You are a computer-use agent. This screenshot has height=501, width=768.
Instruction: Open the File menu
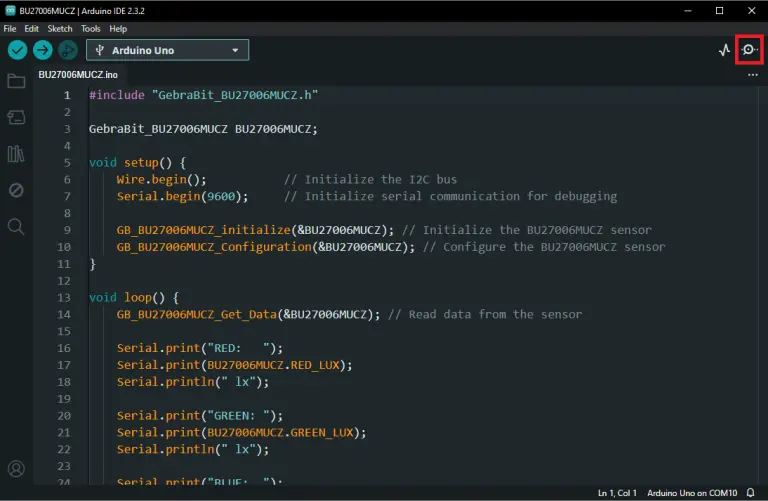point(10,29)
